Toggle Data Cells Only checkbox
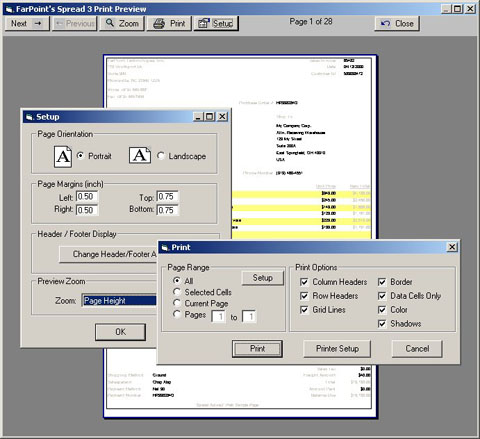This screenshot has height=439, width=480. pyautogui.click(x=409, y=296)
